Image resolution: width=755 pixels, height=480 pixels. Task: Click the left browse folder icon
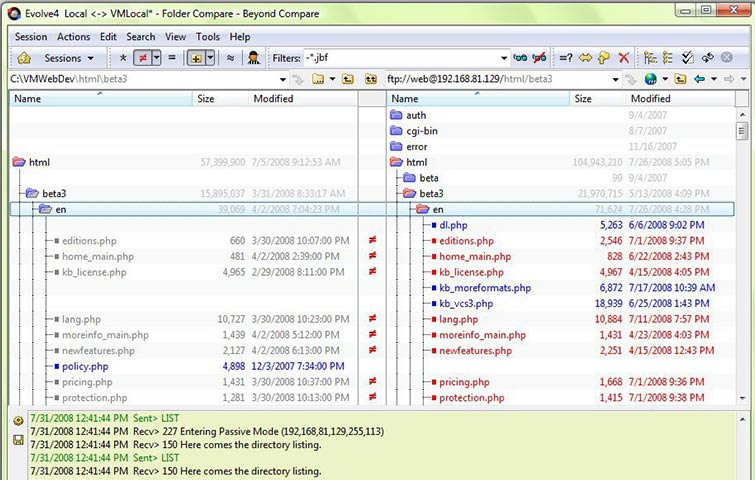[x=318, y=79]
